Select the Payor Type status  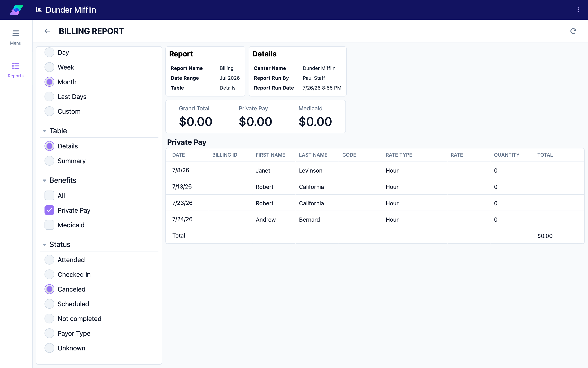pos(49,333)
